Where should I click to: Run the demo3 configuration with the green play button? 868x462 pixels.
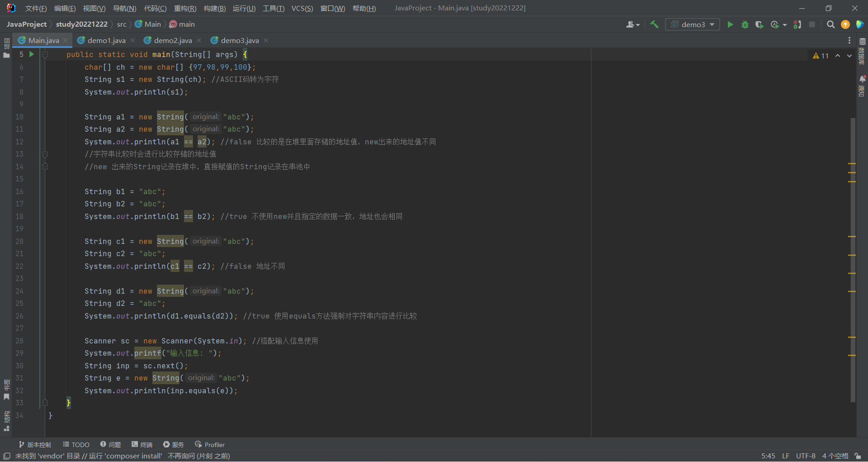tap(730, 24)
